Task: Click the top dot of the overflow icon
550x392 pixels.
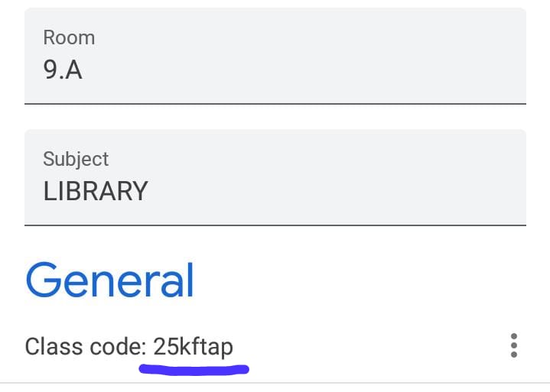Action: (514, 336)
